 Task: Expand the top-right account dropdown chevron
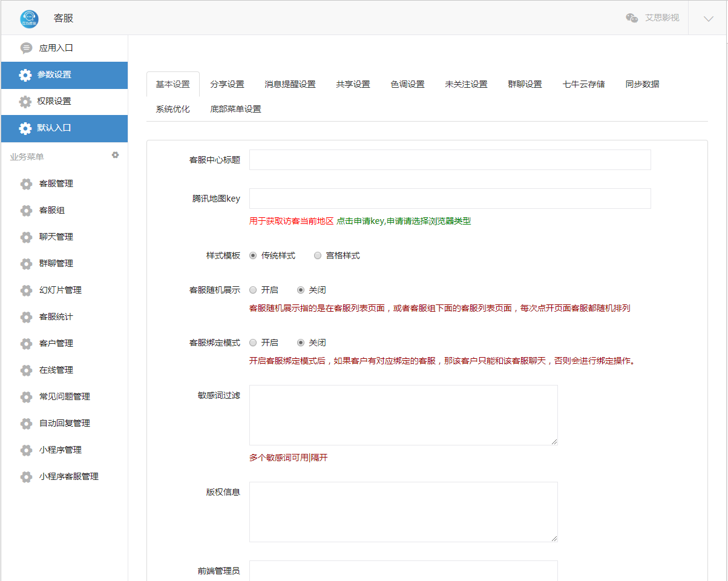pyautogui.click(x=709, y=19)
